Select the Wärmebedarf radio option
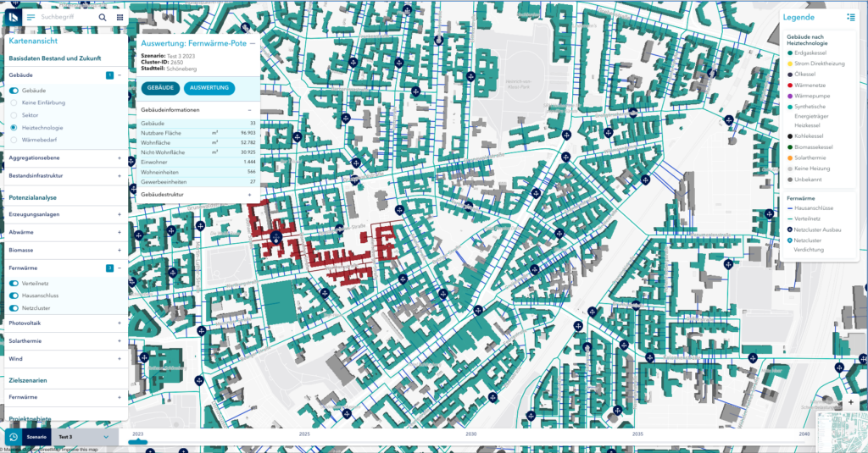Screen dimensions: 868x453 coord(14,140)
